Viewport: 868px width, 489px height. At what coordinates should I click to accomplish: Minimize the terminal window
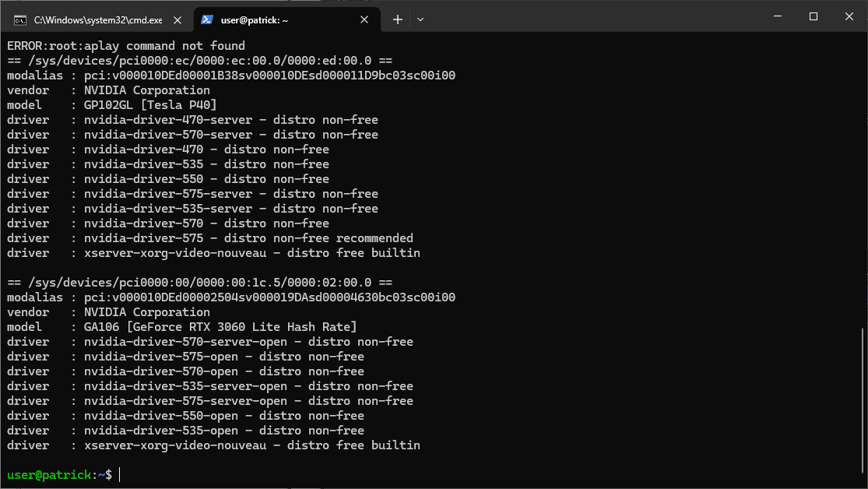pyautogui.click(x=778, y=16)
